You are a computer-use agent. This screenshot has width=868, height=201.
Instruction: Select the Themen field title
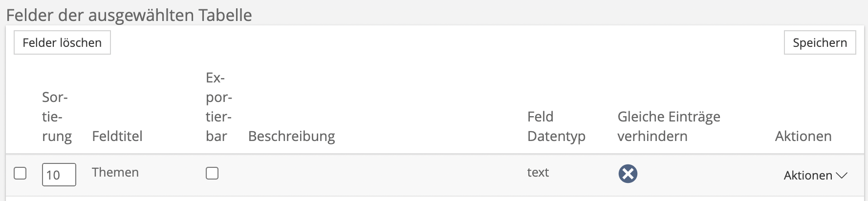[115, 172]
